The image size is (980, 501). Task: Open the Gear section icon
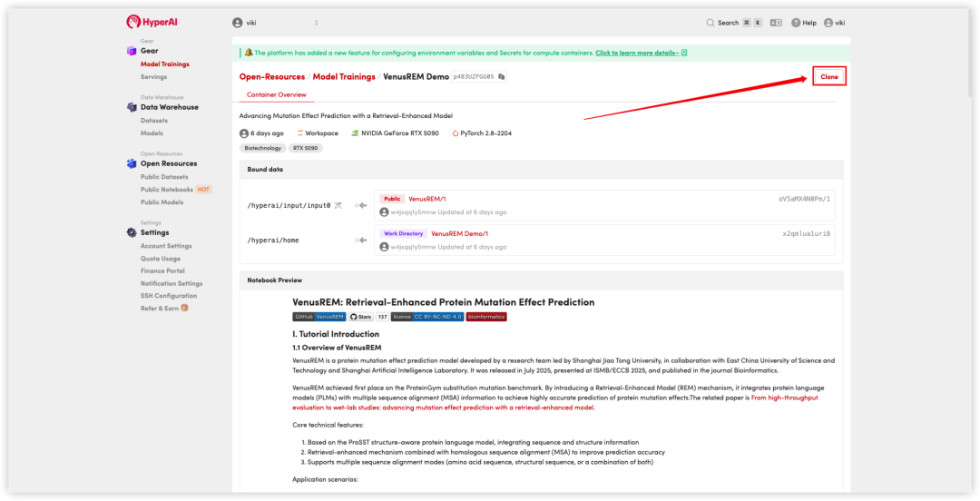coord(132,51)
